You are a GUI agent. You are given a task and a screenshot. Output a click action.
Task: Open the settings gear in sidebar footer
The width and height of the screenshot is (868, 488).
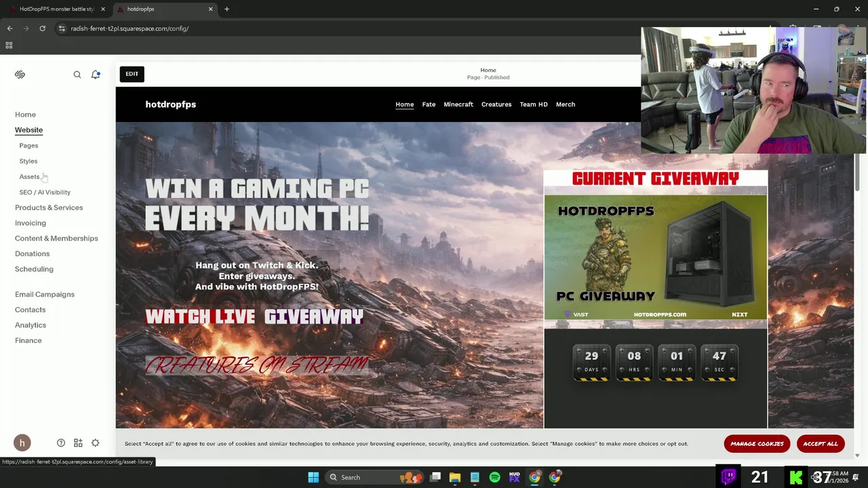tap(96, 443)
